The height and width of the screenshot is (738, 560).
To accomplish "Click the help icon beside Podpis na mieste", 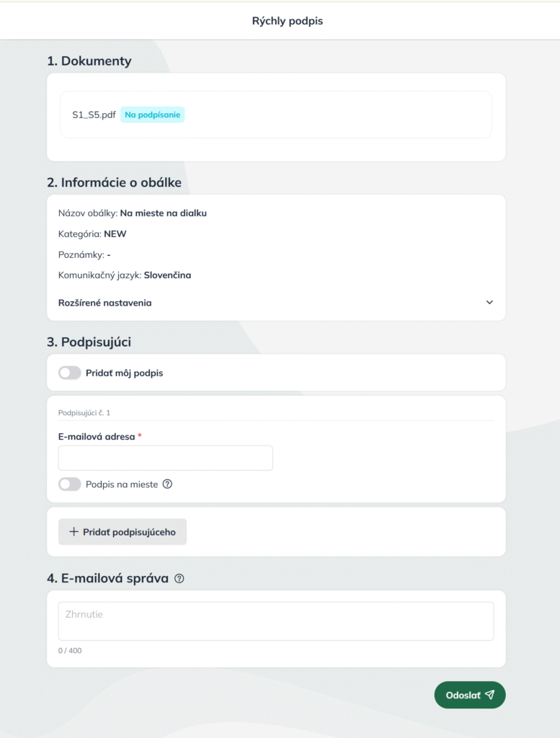I will point(168,484).
